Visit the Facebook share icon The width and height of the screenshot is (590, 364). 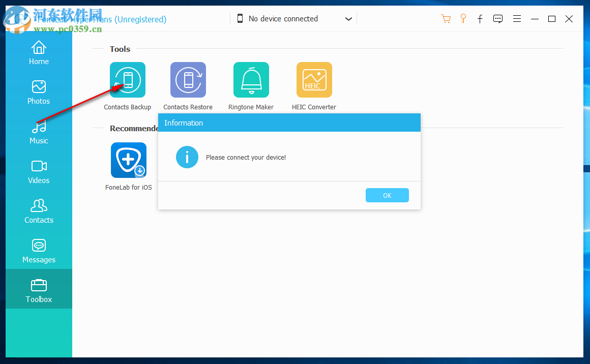pyautogui.click(x=480, y=19)
